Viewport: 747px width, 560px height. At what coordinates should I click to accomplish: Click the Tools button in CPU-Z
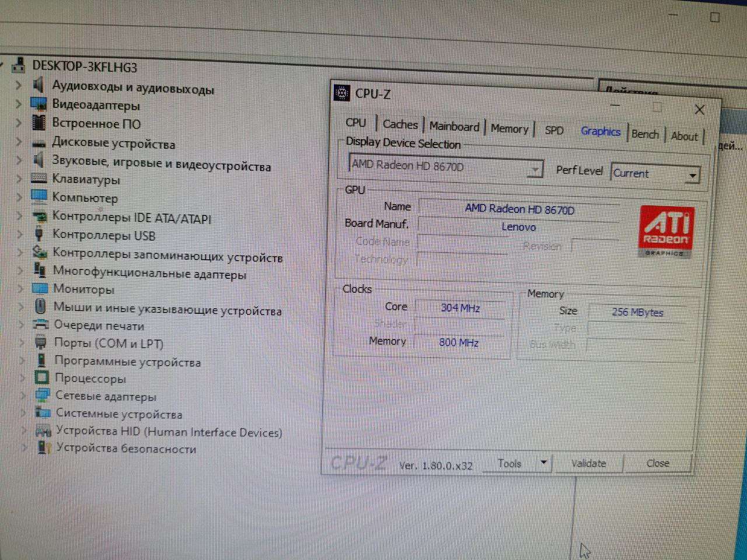509,463
